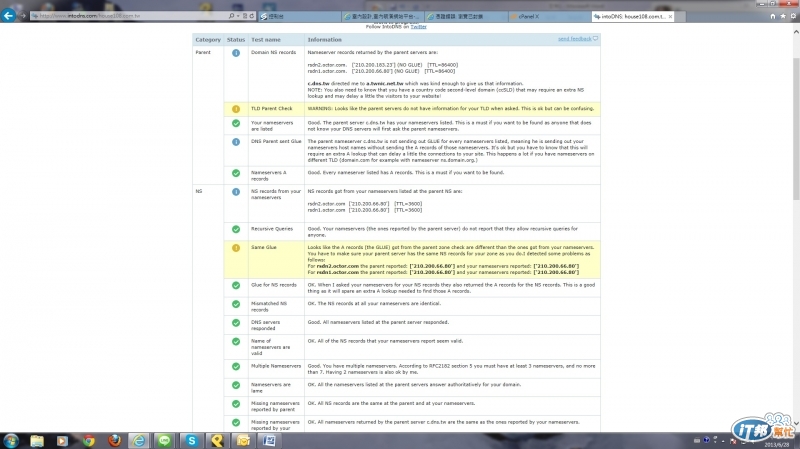
Task: Click the Glue for NS records test name
Action: [x=274, y=285]
